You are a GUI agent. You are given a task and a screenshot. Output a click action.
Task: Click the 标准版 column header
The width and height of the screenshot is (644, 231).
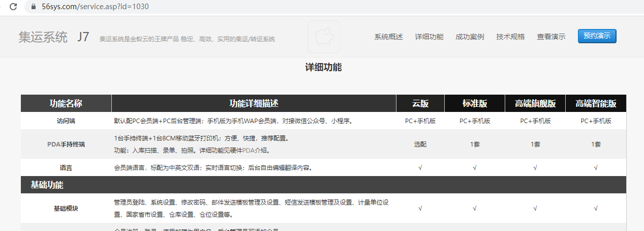coord(474,103)
